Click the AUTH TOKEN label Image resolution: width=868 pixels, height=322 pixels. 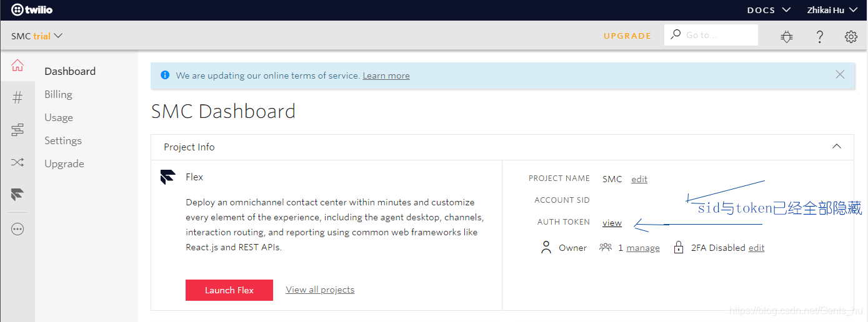click(x=564, y=222)
